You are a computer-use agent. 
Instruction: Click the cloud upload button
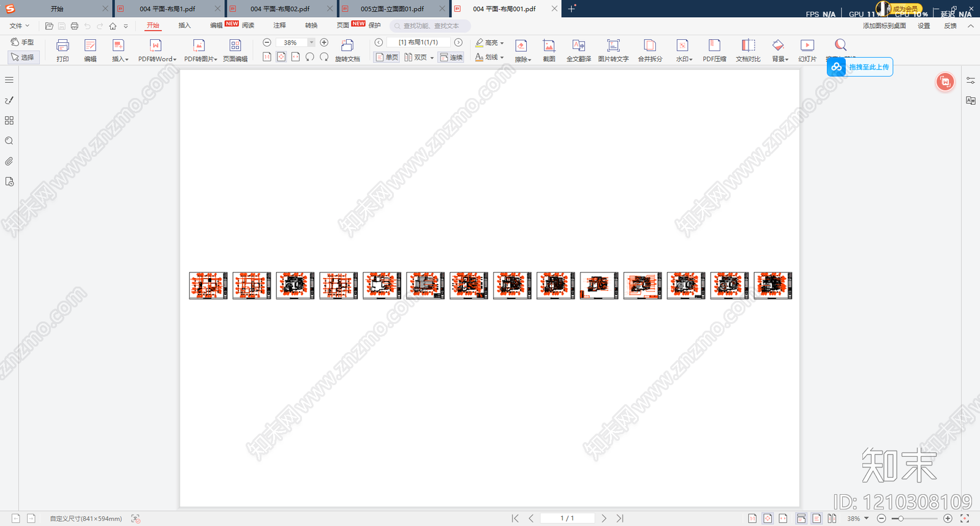860,67
